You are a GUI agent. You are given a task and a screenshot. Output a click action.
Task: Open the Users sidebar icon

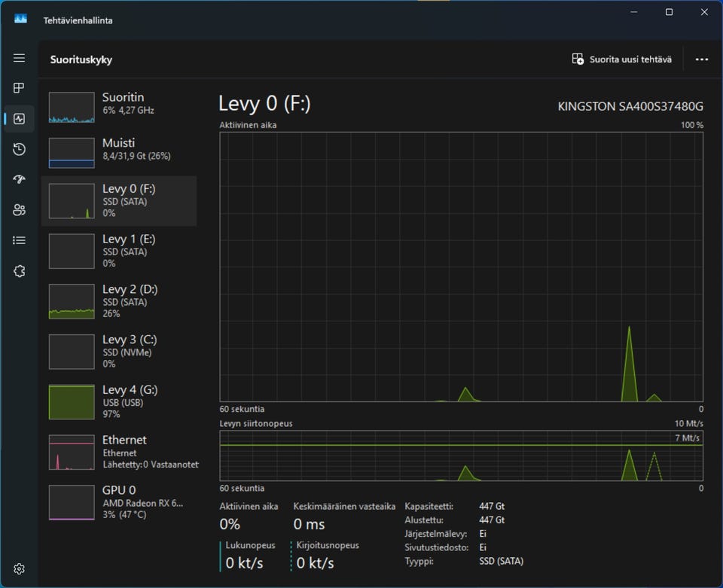[20, 210]
